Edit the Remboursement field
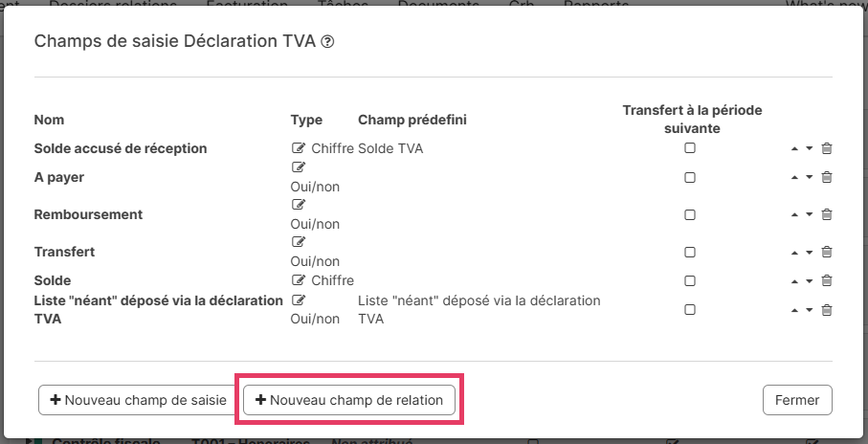 point(300,205)
